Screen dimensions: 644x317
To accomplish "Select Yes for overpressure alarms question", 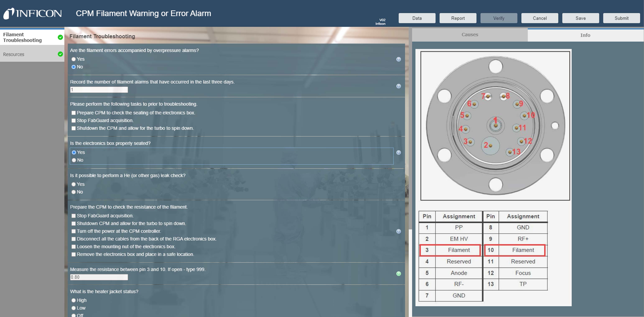I will [74, 59].
